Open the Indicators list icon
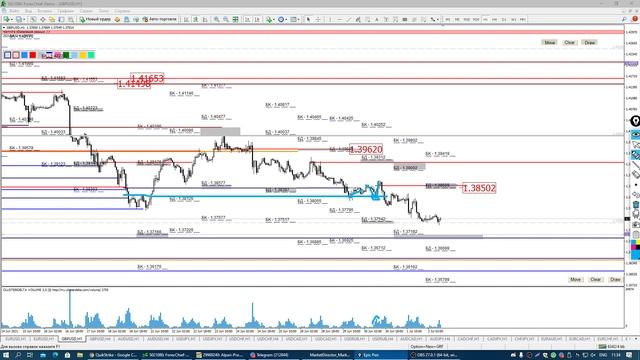 pos(269,19)
